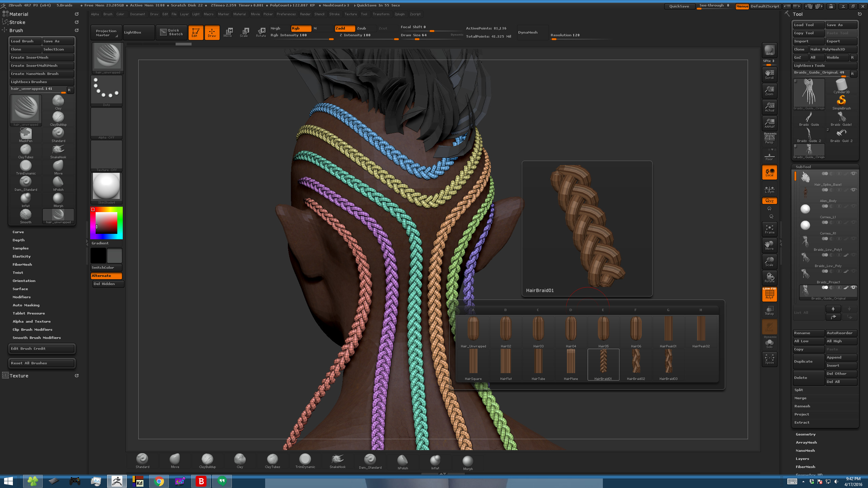
Task: Click the Frame view icon
Action: tap(769, 229)
